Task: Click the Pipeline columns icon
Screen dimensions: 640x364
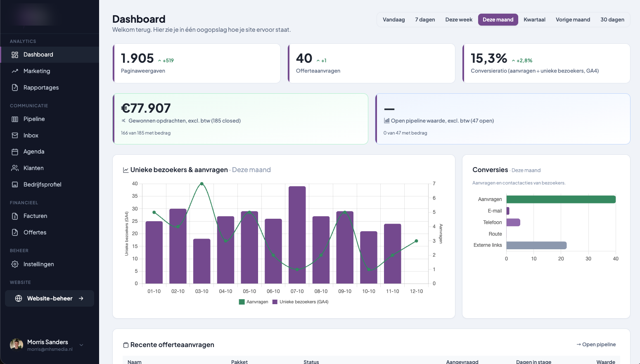Action: [x=15, y=119]
